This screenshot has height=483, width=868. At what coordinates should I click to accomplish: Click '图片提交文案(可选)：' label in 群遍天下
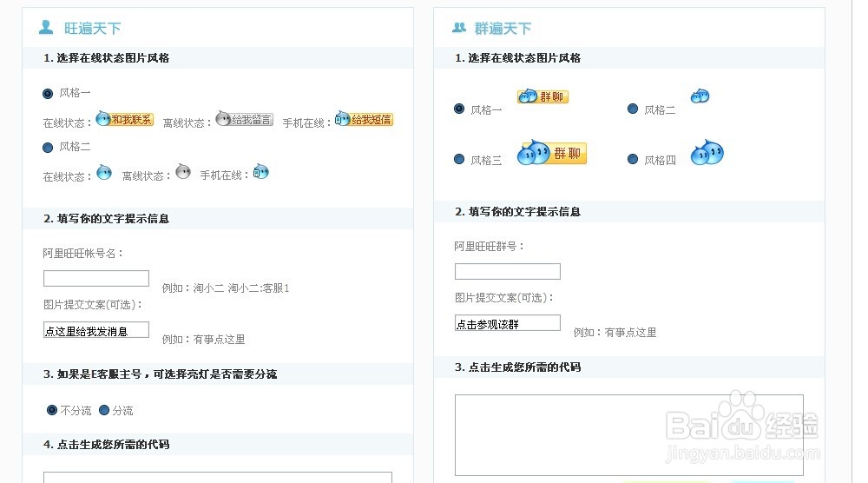505,297
